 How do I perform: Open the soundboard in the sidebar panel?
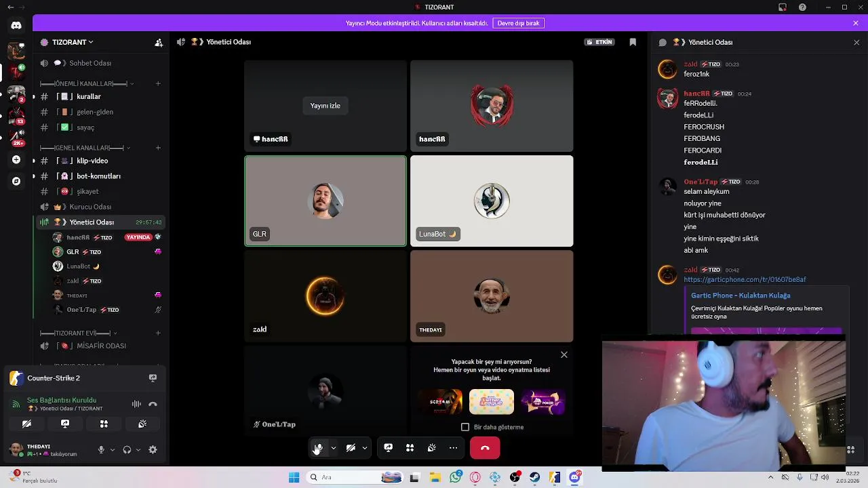tap(142, 424)
